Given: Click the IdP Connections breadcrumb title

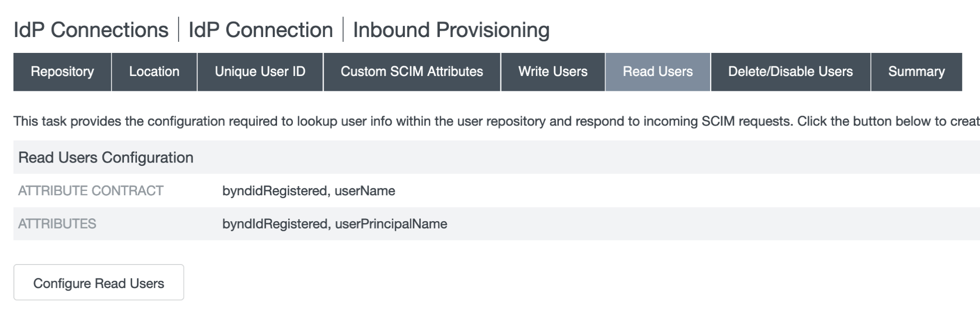Looking at the screenshot, I should click(x=91, y=30).
